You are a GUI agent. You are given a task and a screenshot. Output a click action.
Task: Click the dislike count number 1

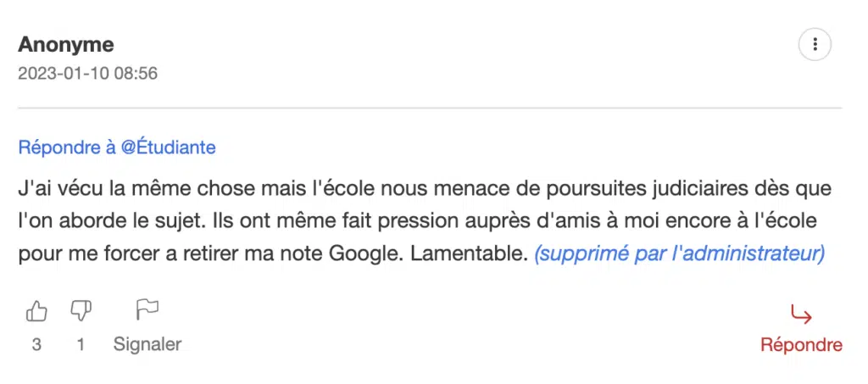[81, 345]
